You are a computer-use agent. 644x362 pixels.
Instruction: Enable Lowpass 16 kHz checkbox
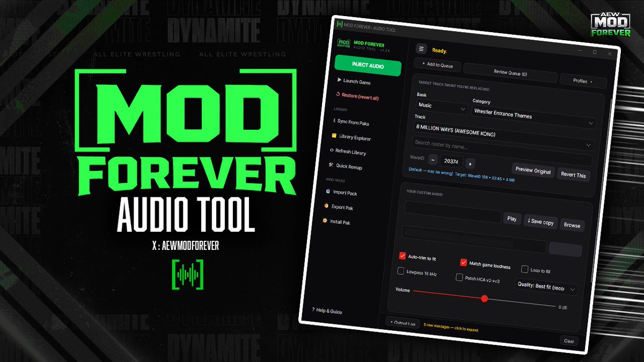tap(401, 271)
